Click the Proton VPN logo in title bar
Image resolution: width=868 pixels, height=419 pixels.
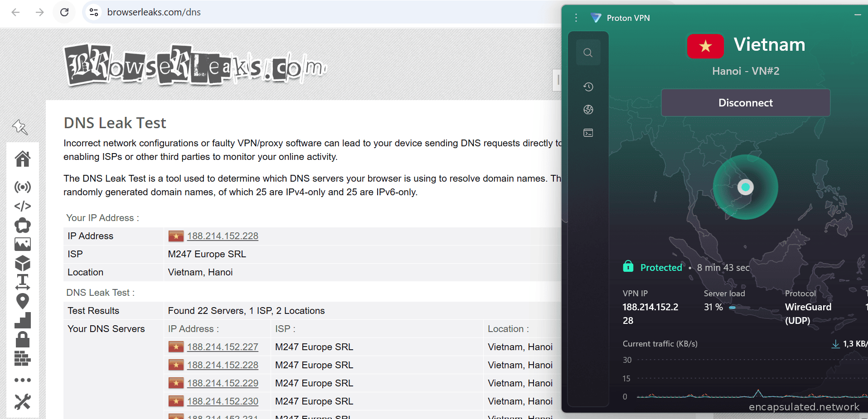click(x=596, y=18)
